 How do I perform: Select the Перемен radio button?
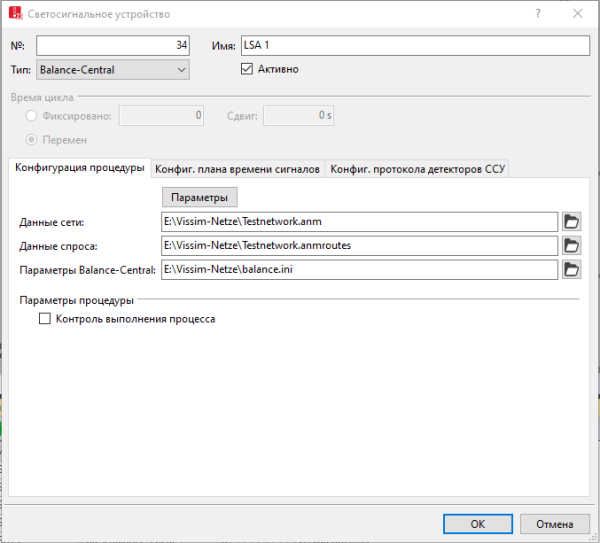click(x=32, y=140)
